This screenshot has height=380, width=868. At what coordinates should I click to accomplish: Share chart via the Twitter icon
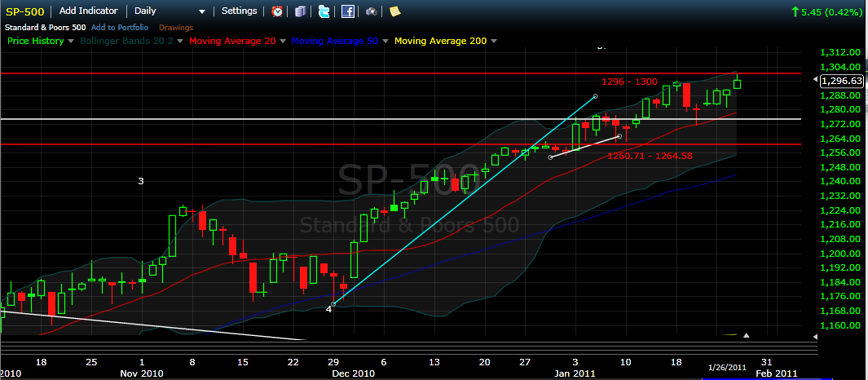click(x=324, y=11)
